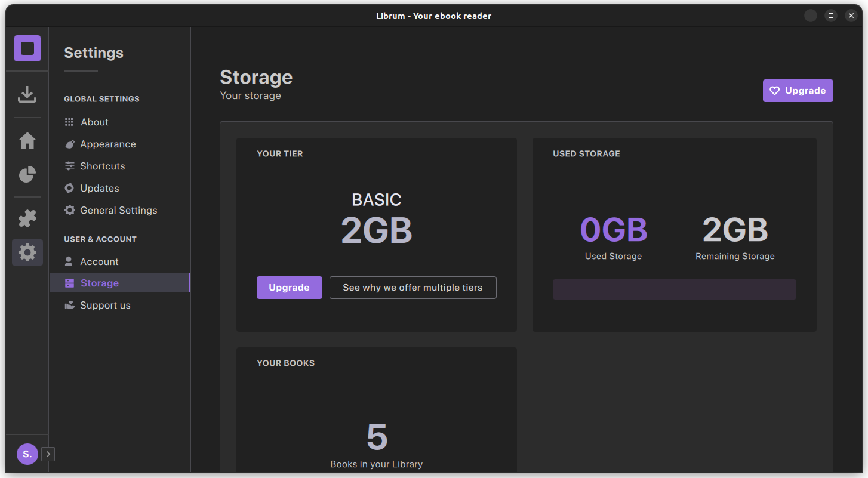
Task: Click the user avatar at bottom left
Action: click(27, 454)
